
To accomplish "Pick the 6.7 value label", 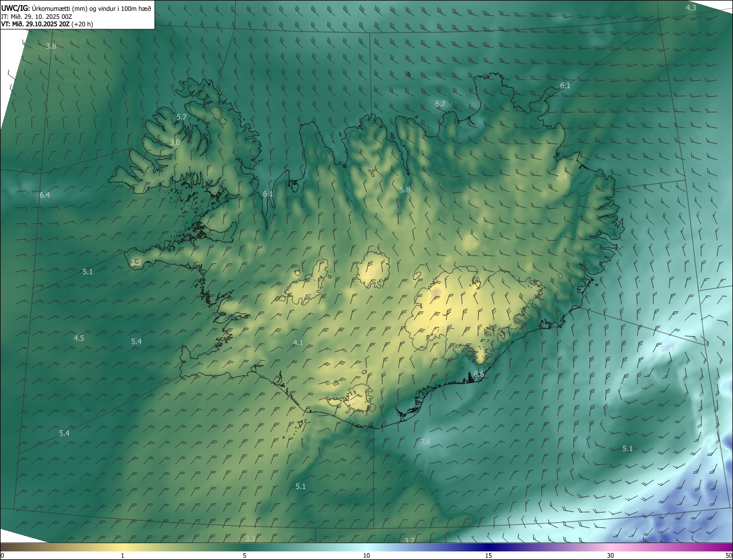I will point(440,104).
